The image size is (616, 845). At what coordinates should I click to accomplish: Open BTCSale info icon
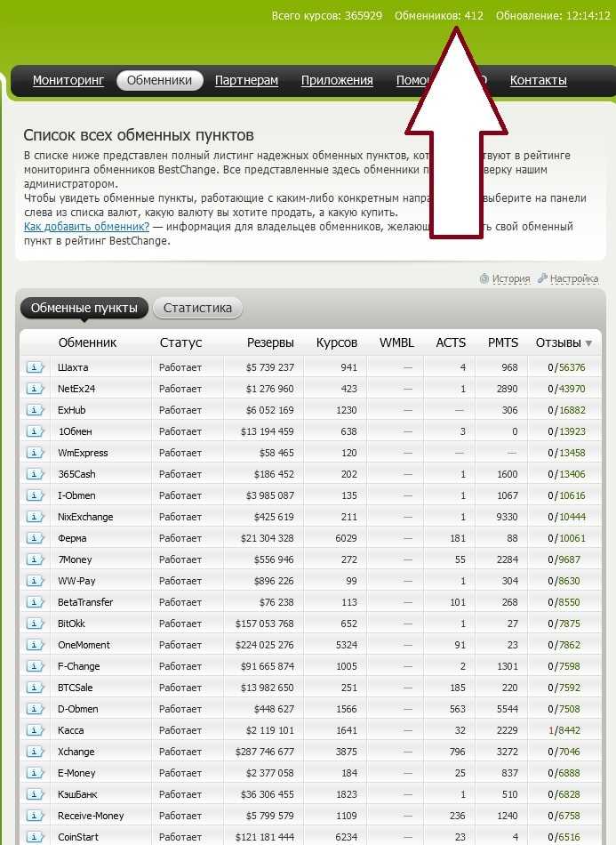(35, 688)
